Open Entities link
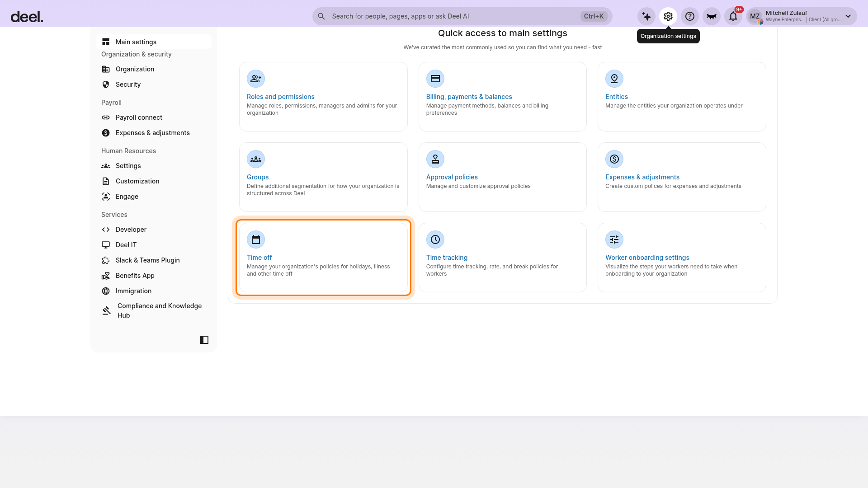The width and height of the screenshot is (868, 488). pos(616,97)
